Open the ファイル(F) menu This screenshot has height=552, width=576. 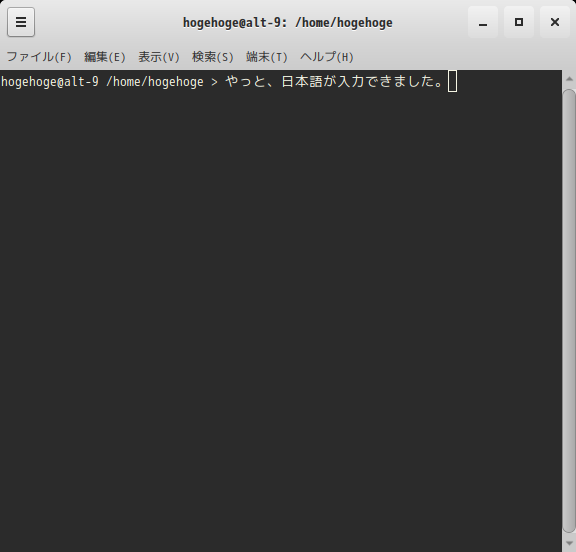tap(39, 57)
